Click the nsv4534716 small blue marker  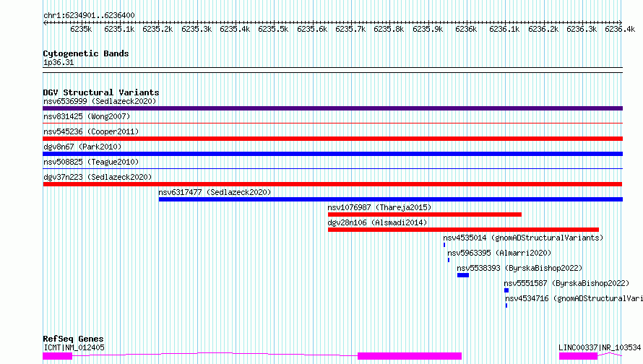(506, 305)
